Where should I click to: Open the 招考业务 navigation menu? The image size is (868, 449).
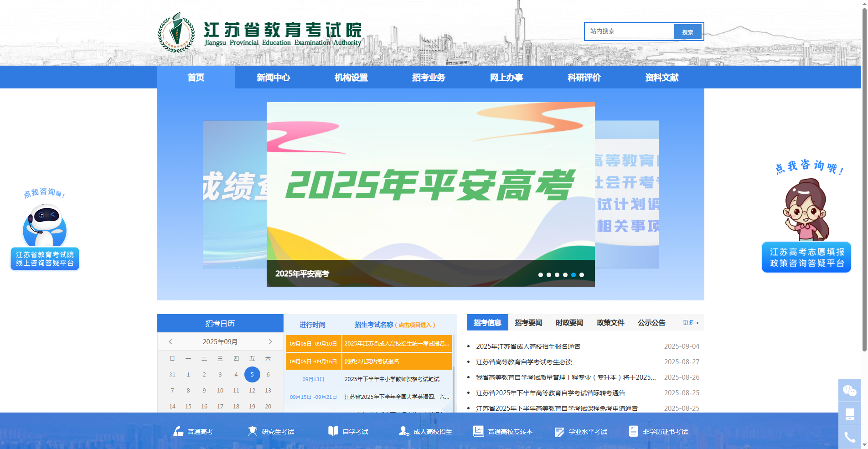click(428, 77)
